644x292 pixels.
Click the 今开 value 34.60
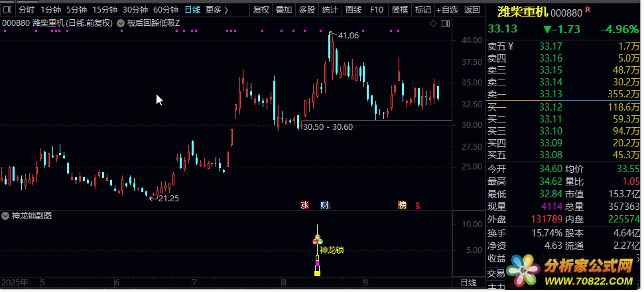[x=550, y=169]
